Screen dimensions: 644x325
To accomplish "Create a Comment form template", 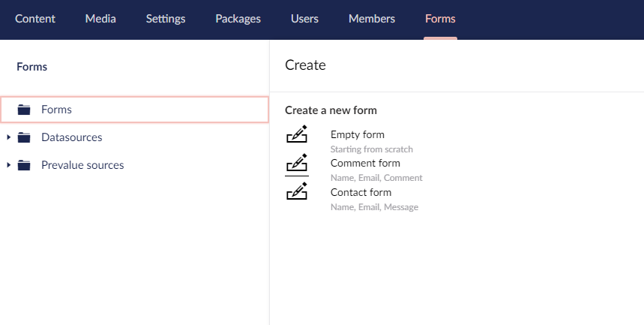I will click(365, 163).
